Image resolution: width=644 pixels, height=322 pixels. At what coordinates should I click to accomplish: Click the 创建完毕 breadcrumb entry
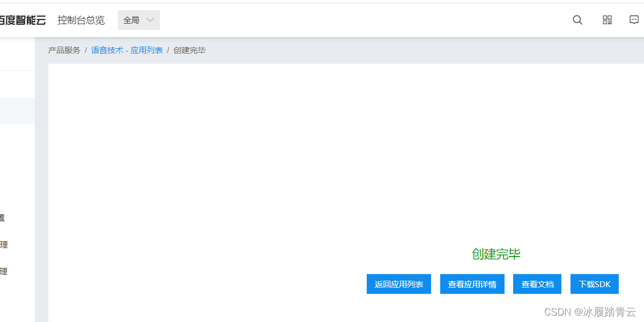[189, 50]
